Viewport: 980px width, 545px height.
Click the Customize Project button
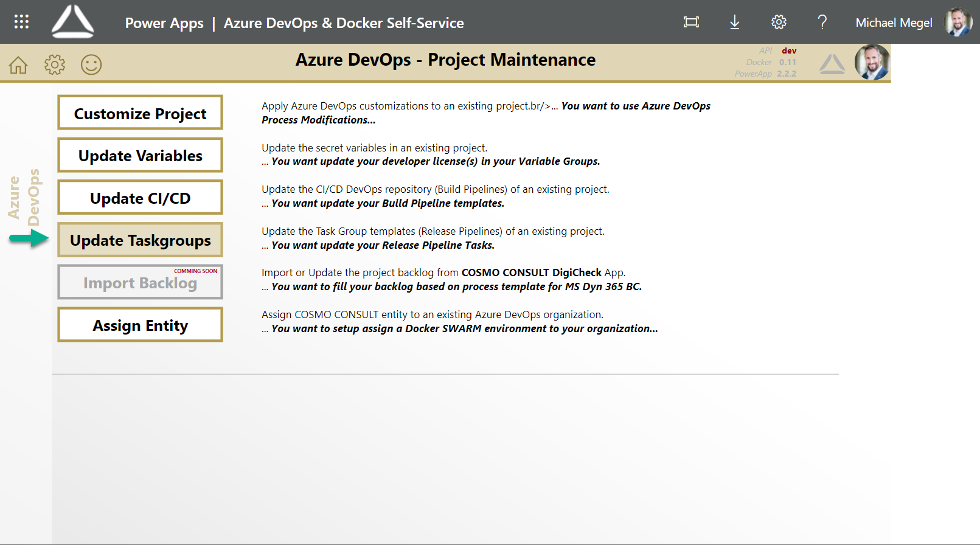point(141,113)
